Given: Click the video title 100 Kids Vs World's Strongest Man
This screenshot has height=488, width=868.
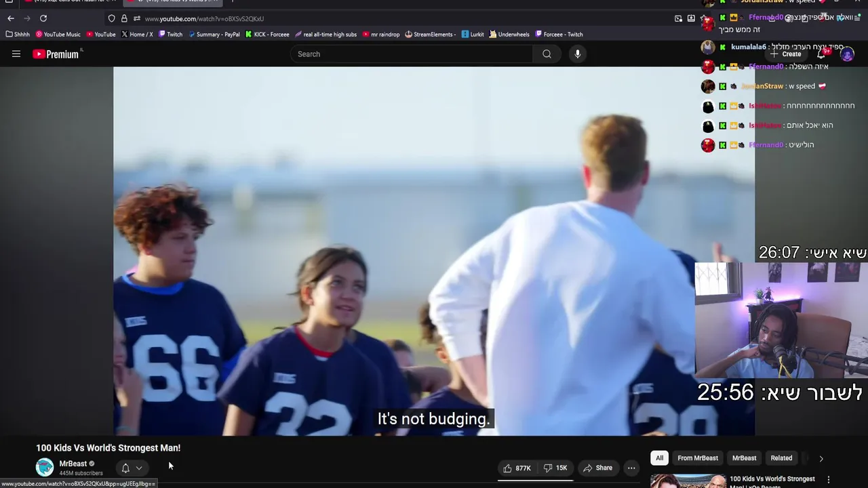Looking at the screenshot, I should click(x=108, y=448).
